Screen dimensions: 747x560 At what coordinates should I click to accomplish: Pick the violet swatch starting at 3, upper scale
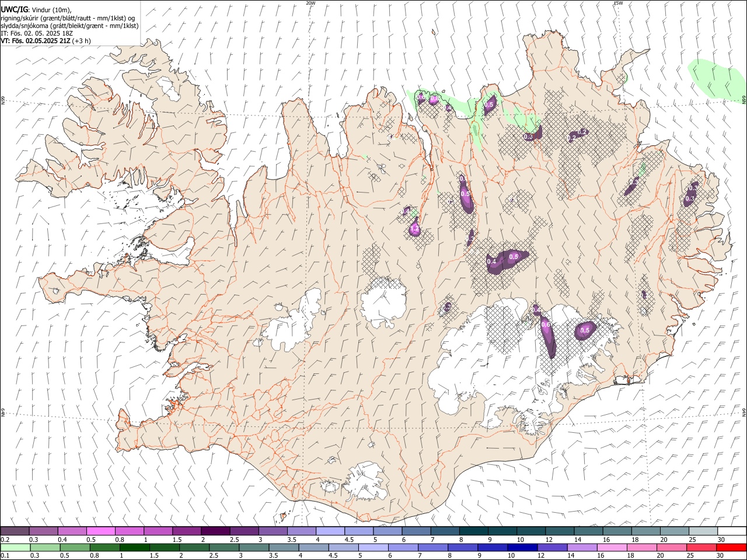tap(273, 531)
